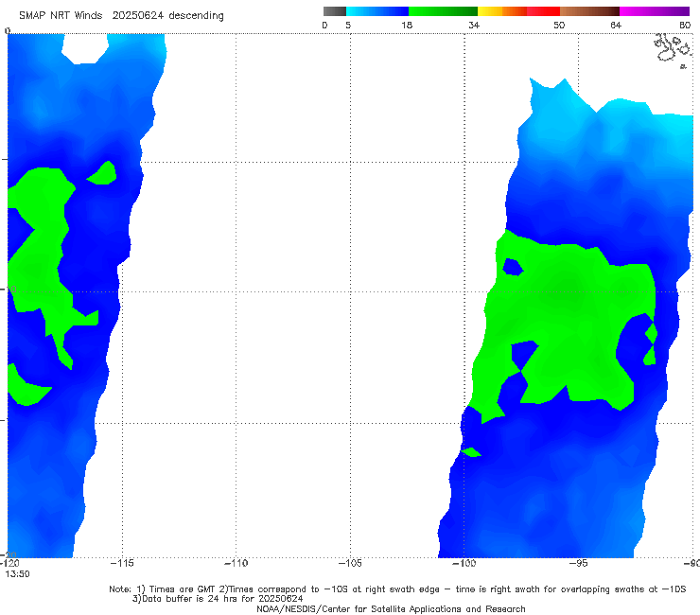Click the swath time stamp '13:50'
Image resolution: width=700 pixels, height=615 pixels.
click(17, 574)
